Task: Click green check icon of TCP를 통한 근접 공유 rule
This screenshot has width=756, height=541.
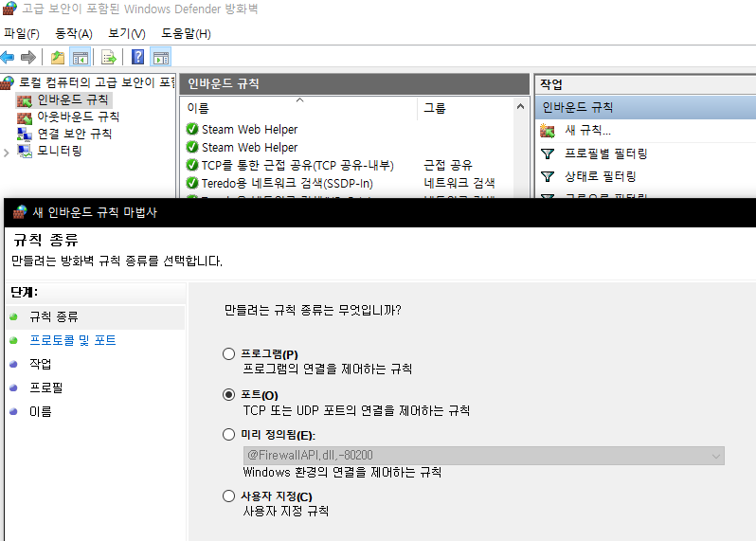Action: [192, 165]
